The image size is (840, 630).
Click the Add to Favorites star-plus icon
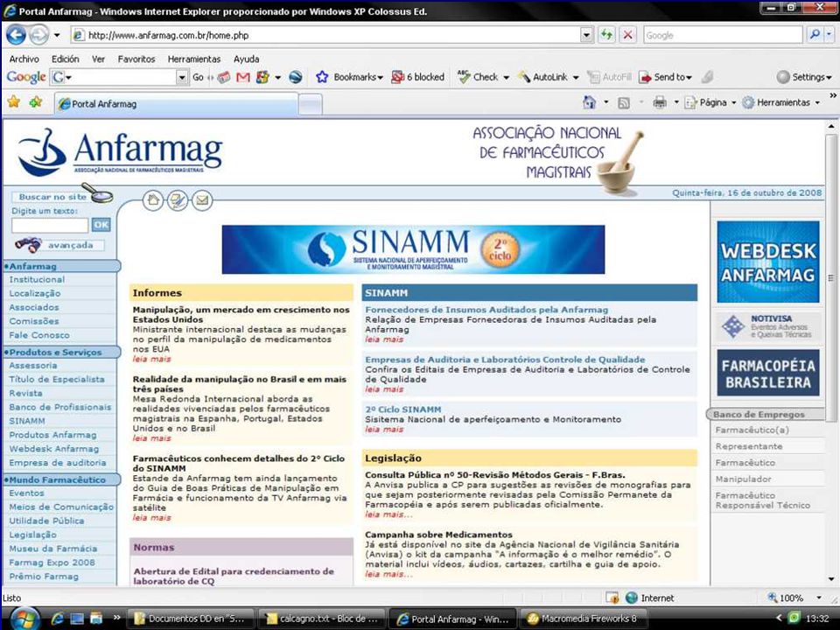coord(36,101)
